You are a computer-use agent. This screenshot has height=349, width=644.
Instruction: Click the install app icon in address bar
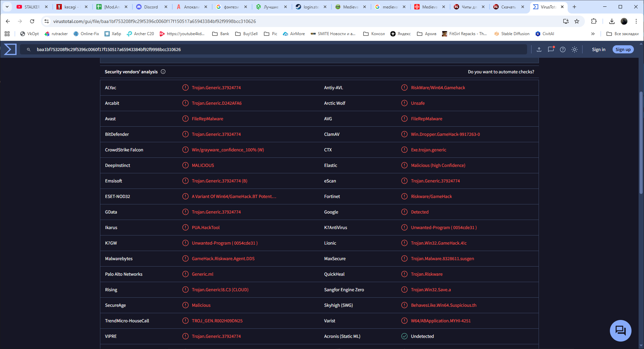(x=566, y=21)
